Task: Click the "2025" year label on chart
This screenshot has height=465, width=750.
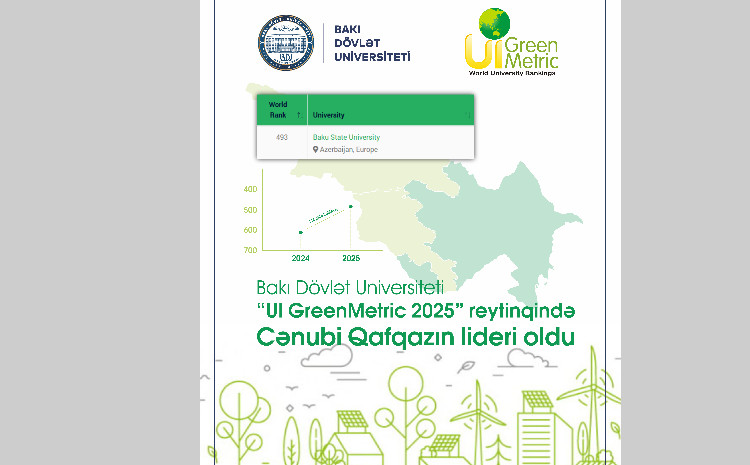Action: click(351, 258)
